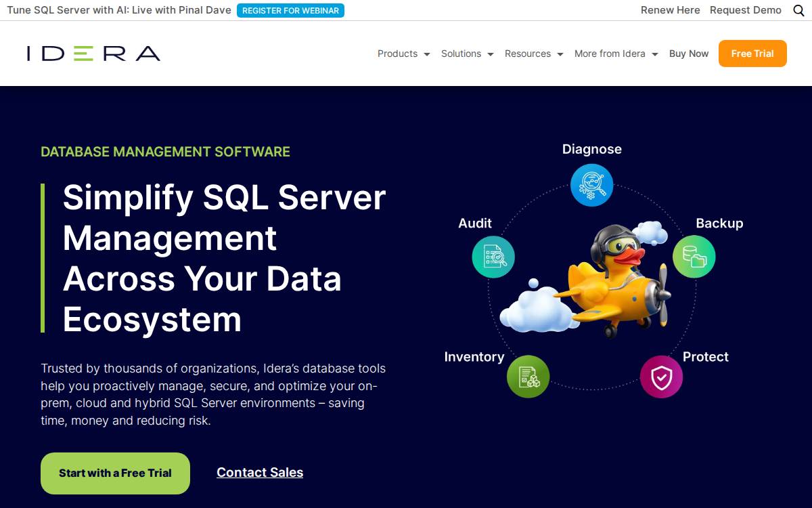Screen dimensions: 812x508
Task: Open the search magnifier icon
Action: click(x=798, y=11)
